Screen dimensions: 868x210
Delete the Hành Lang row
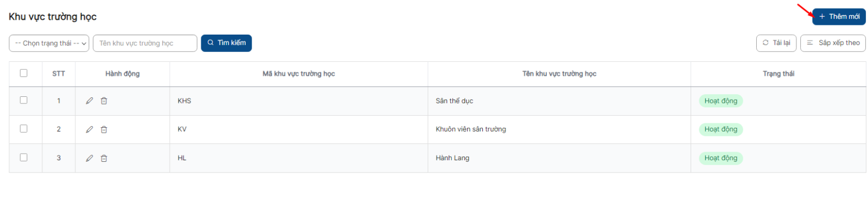104,158
